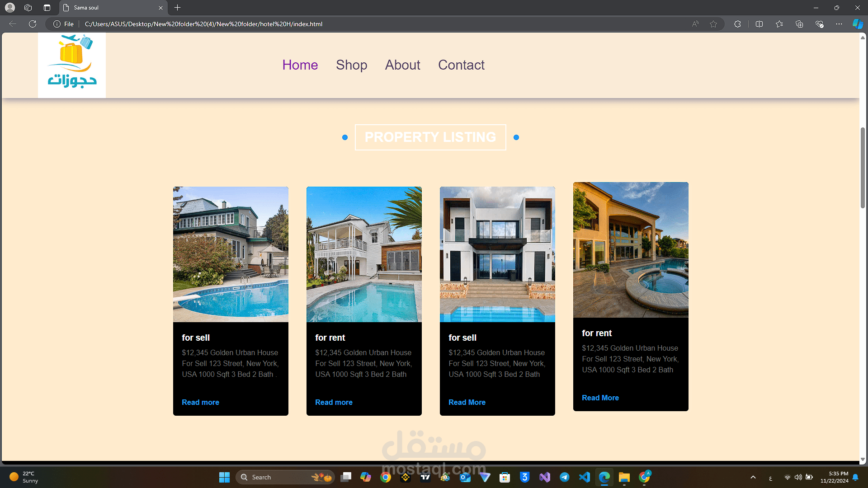Screen dimensions: 868x488
Task: Click the file info icon in address bar
Action: 57,24
